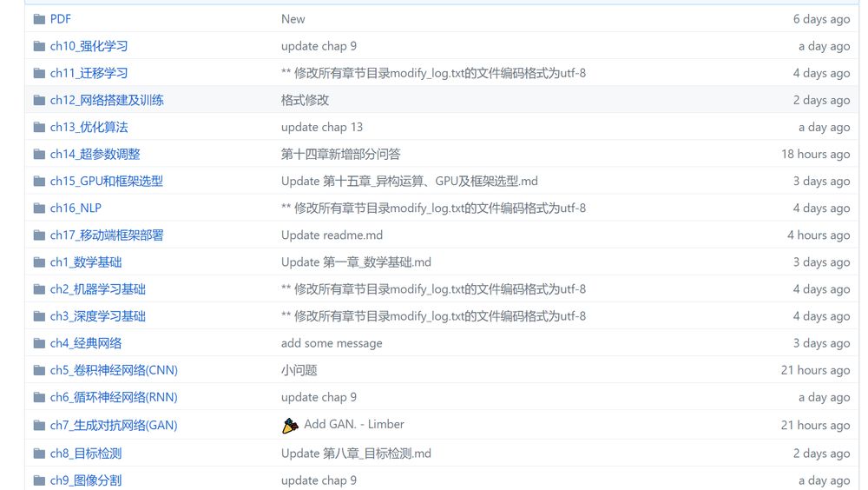Screen dimensions: 868x490
Task: Open the ch13_优化算法 folder
Action: point(89,127)
